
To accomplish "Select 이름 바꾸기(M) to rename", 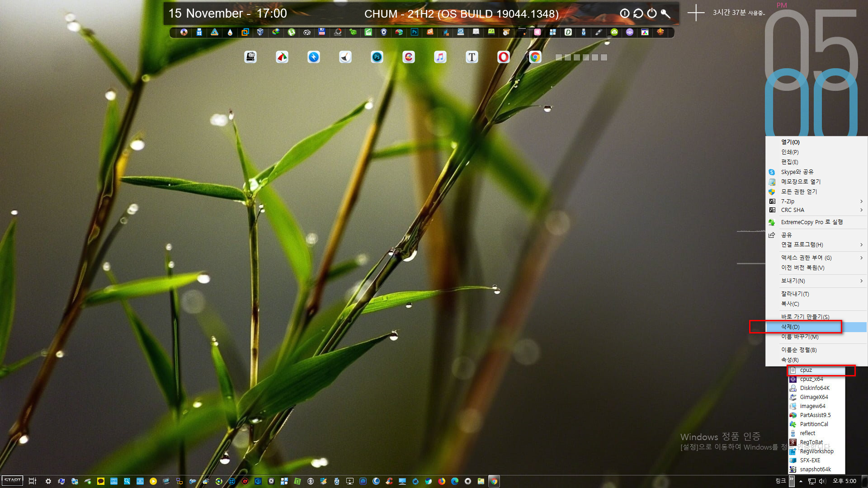I will click(816, 337).
